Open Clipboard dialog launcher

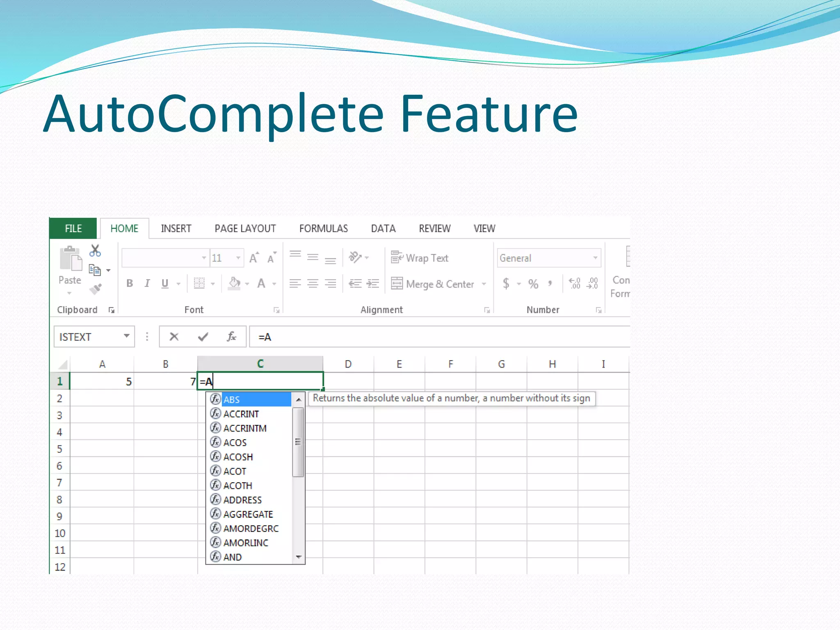click(x=112, y=310)
